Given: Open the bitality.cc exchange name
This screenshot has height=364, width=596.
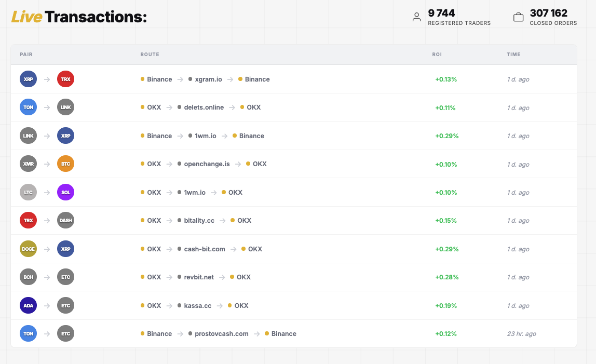Looking at the screenshot, I should pos(199,220).
